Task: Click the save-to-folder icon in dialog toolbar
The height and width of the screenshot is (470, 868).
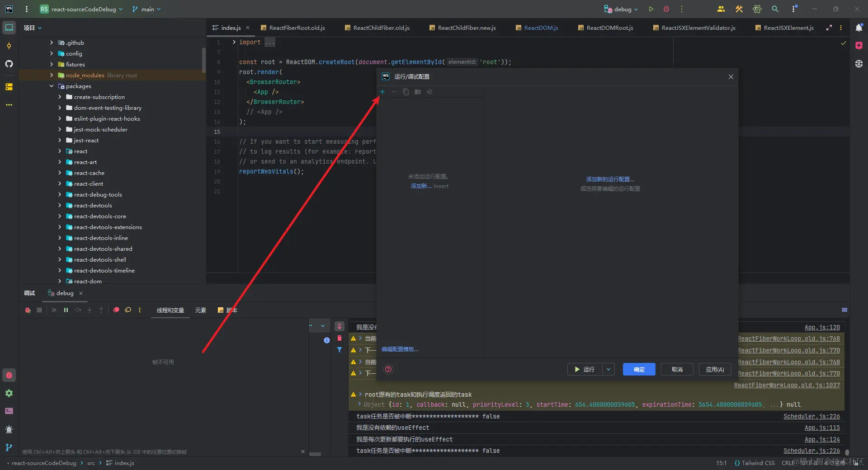Action: pyautogui.click(x=418, y=92)
